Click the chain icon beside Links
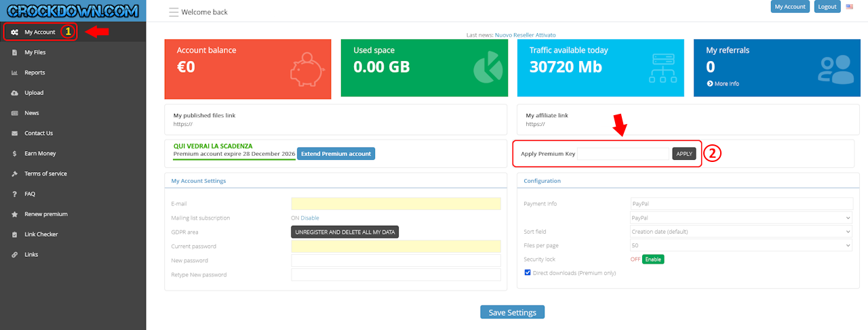This screenshot has height=330, width=868. (x=14, y=255)
